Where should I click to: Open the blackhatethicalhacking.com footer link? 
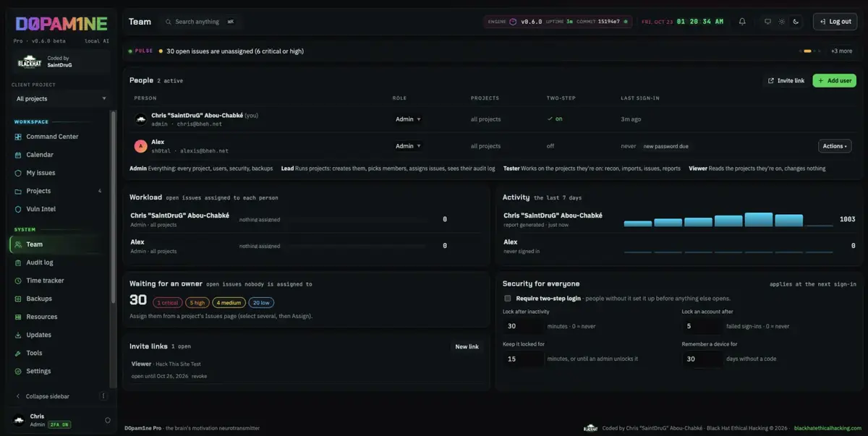tap(827, 428)
